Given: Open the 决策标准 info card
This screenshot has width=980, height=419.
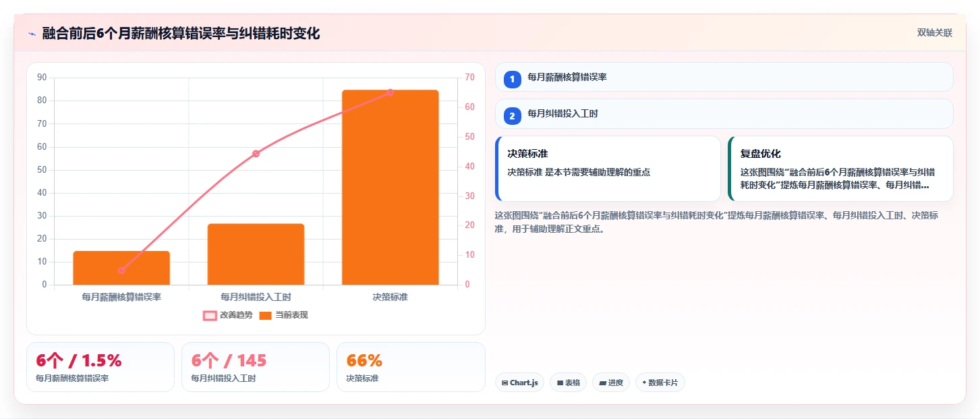Looking at the screenshot, I should point(608,169).
